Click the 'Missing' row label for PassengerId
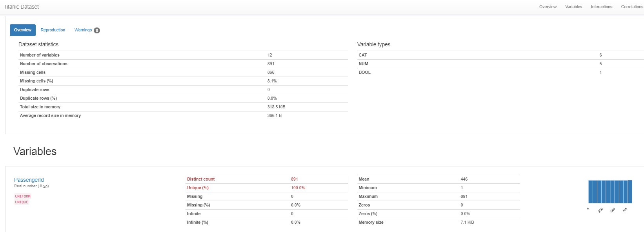 click(x=195, y=196)
